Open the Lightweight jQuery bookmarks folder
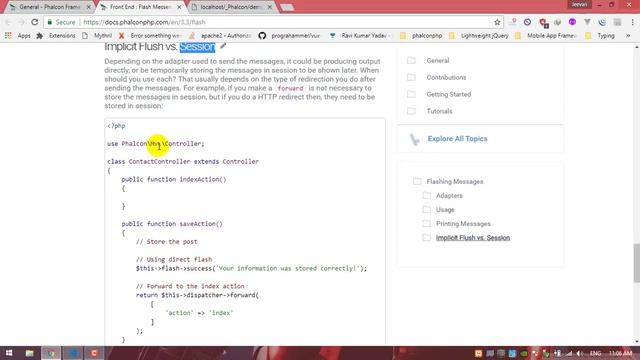The height and width of the screenshot is (360, 640). click(478, 36)
